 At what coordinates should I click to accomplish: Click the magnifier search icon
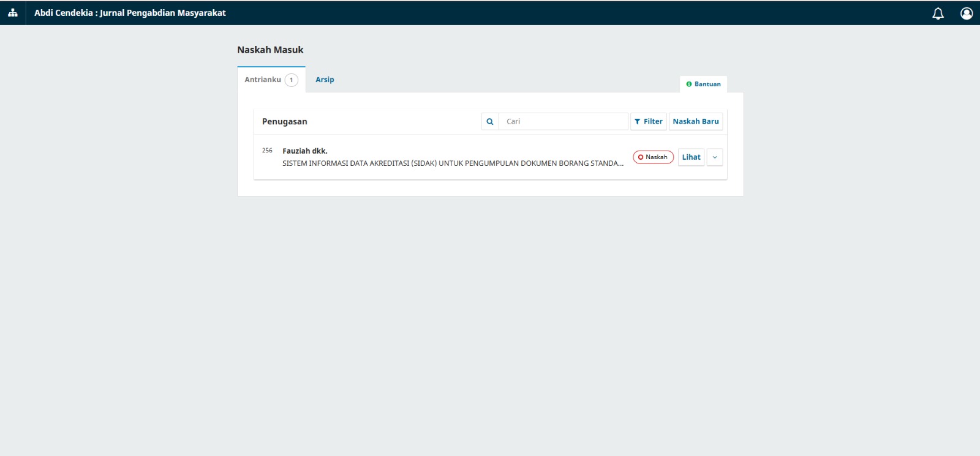(x=490, y=122)
